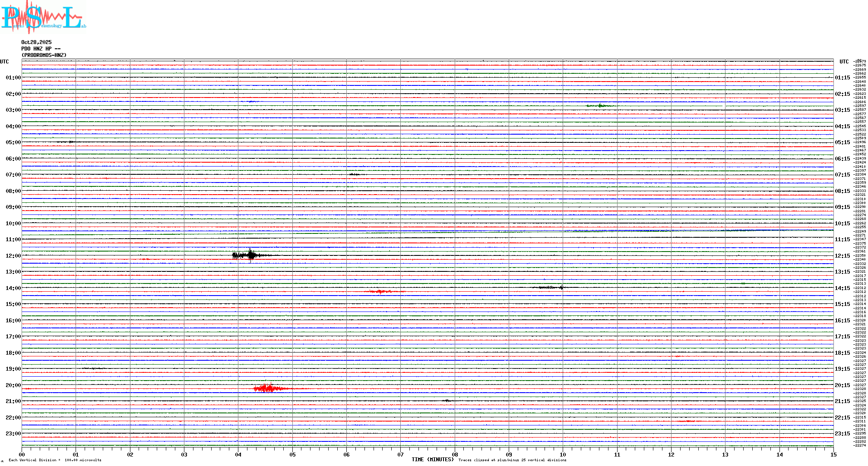Viewport: 868px width, 466px height.
Task: Click the UTC label at the top left
Action: [4, 62]
